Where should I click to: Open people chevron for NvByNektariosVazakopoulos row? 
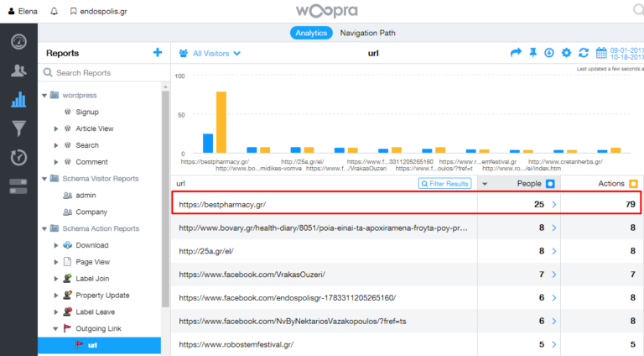pos(554,321)
